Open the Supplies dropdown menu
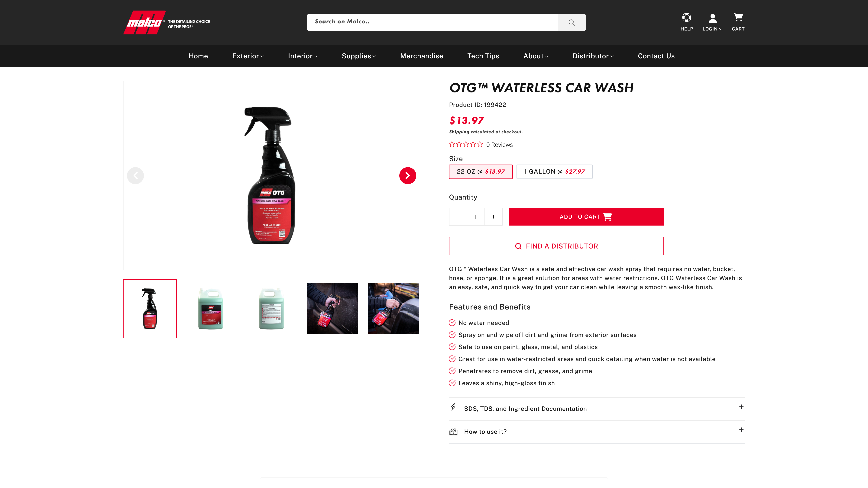868x488 pixels. (358, 56)
